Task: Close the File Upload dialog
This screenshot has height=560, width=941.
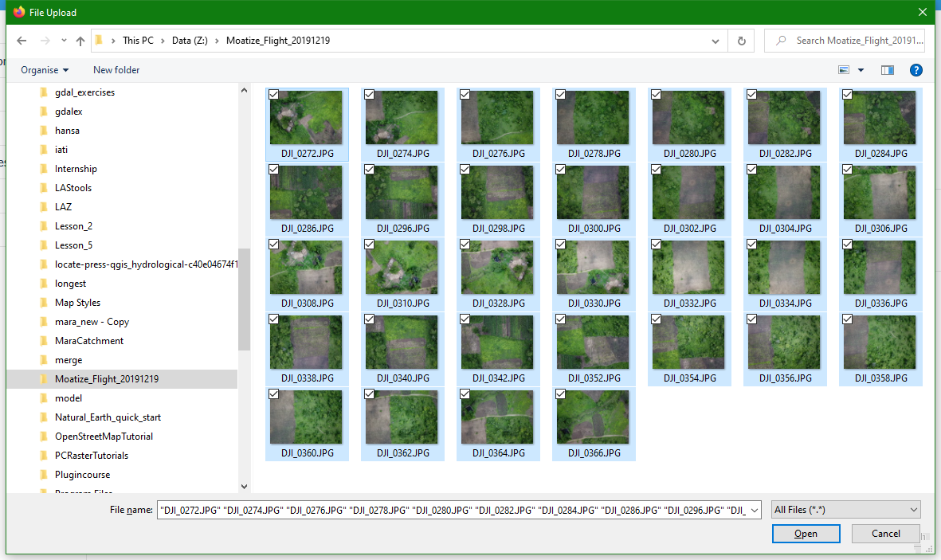Action: pyautogui.click(x=923, y=12)
